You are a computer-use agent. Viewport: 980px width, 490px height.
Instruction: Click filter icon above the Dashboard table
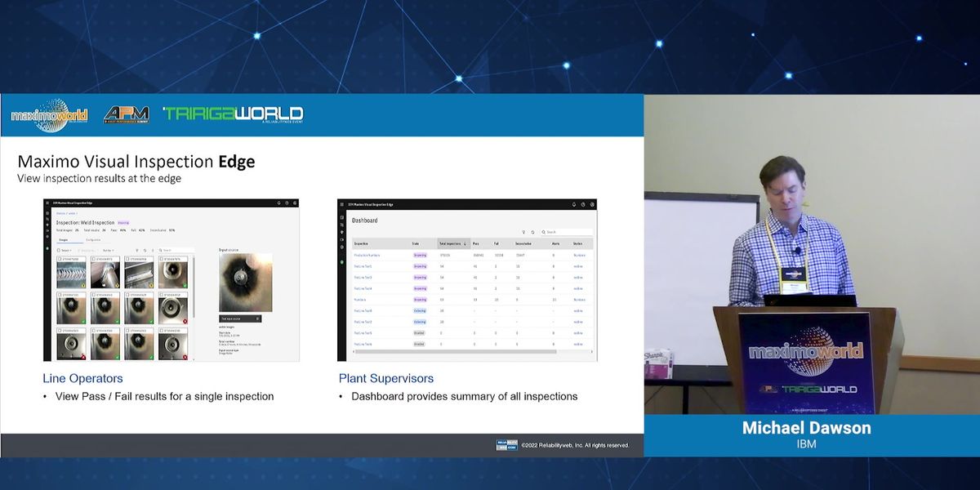(523, 232)
